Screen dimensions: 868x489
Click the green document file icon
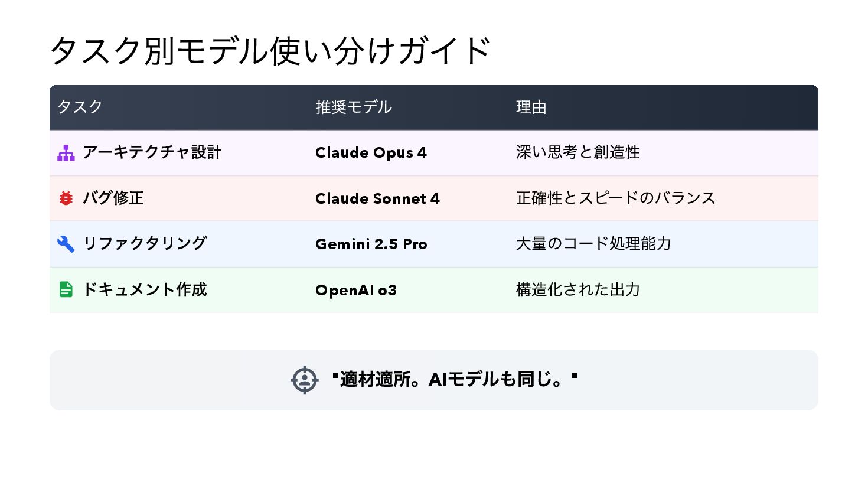pos(66,289)
